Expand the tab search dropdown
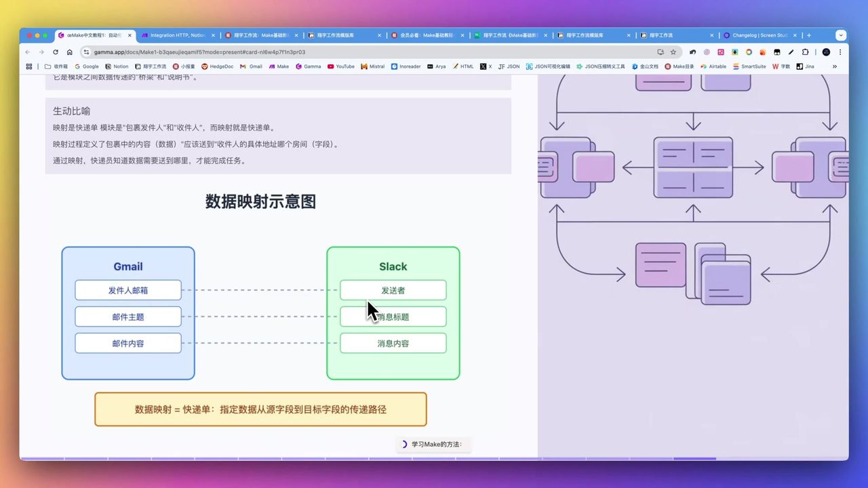Image resolution: width=868 pixels, height=488 pixels. point(841,35)
